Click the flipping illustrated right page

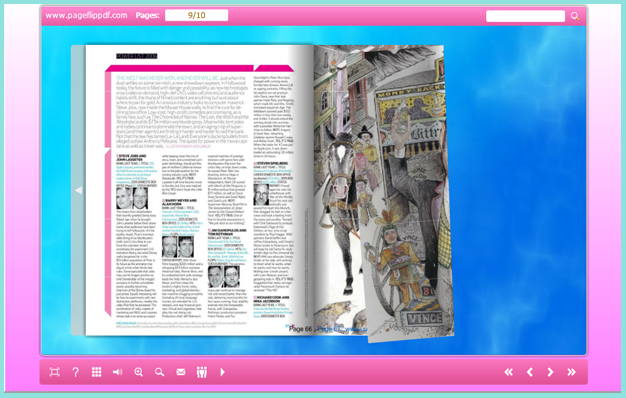pyautogui.click(x=407, y=194)
